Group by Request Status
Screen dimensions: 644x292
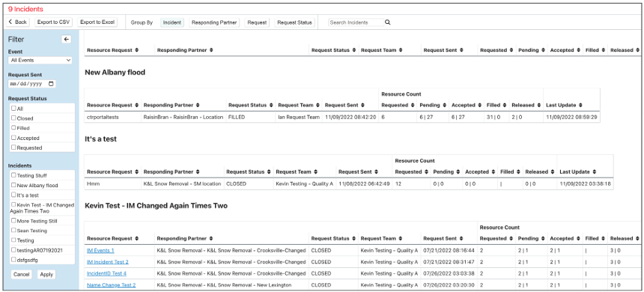294,22
